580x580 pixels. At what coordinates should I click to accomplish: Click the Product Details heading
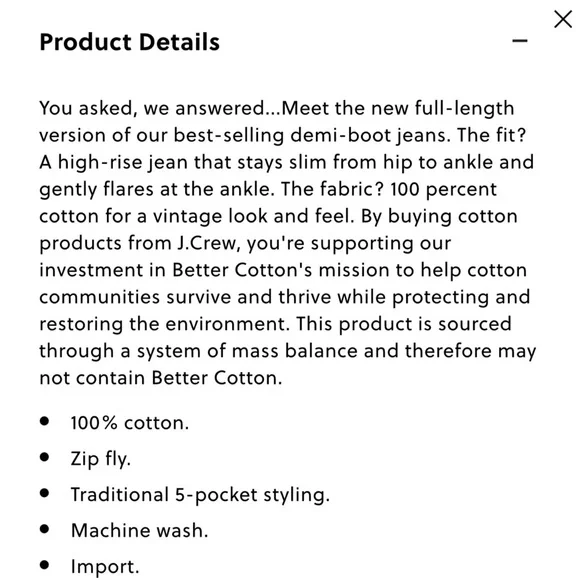point(129,42)
